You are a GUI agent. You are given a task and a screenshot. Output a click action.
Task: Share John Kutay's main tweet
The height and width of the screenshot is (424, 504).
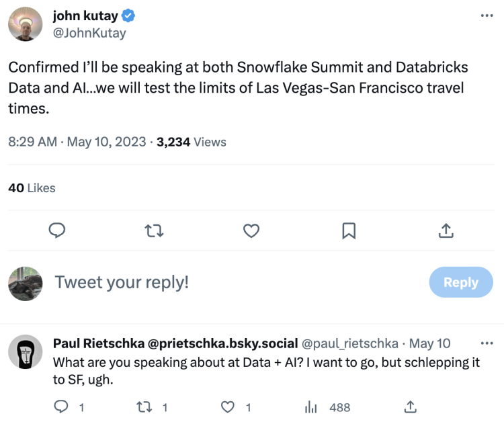445,231
